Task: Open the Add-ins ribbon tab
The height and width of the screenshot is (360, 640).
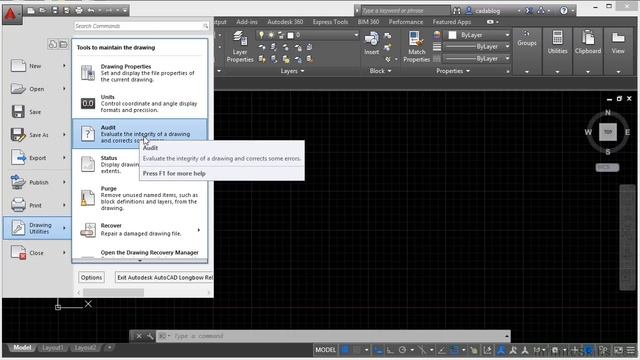Action: tap(247, 22)
